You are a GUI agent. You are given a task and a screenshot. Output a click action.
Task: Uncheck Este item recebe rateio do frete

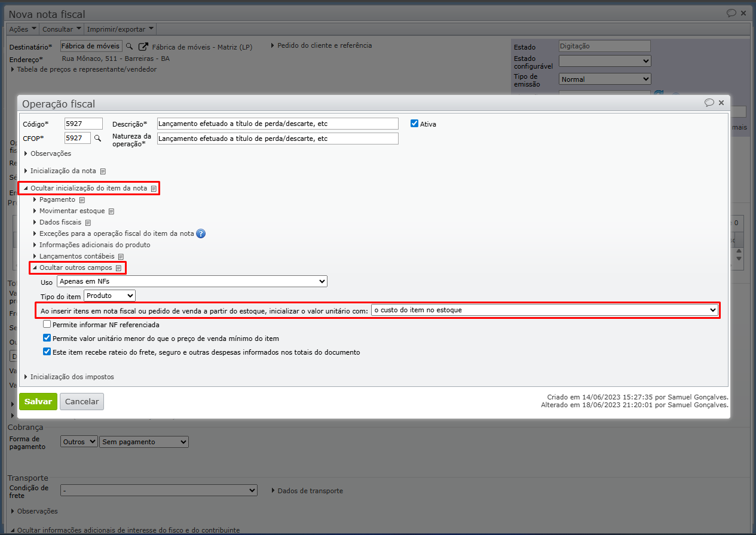[x=47, y=352]
